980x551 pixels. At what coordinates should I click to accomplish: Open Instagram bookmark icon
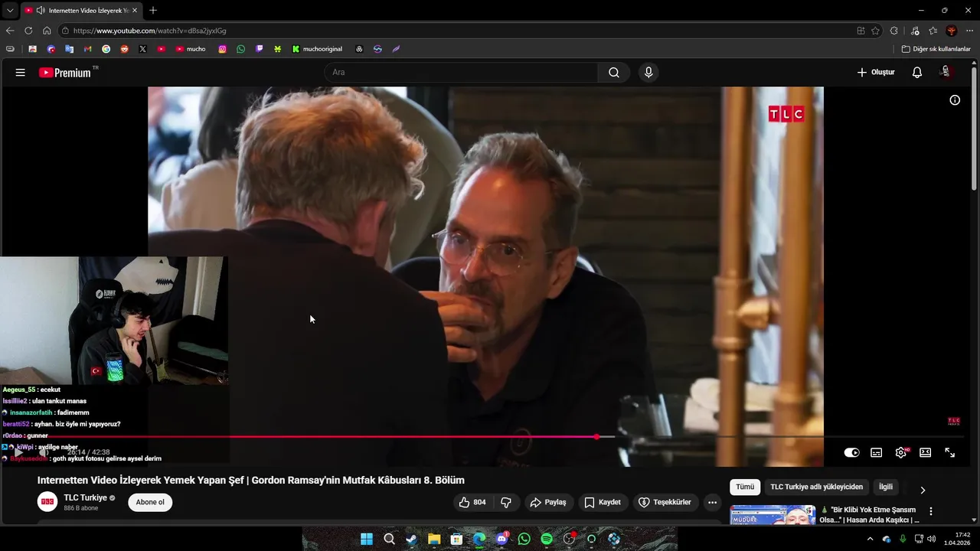(223, 49)
